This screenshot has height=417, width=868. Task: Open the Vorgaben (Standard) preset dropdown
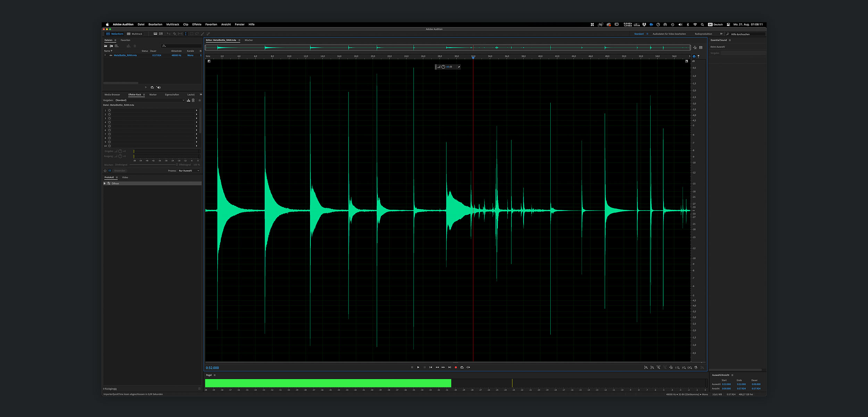click(x=149, y=100)
